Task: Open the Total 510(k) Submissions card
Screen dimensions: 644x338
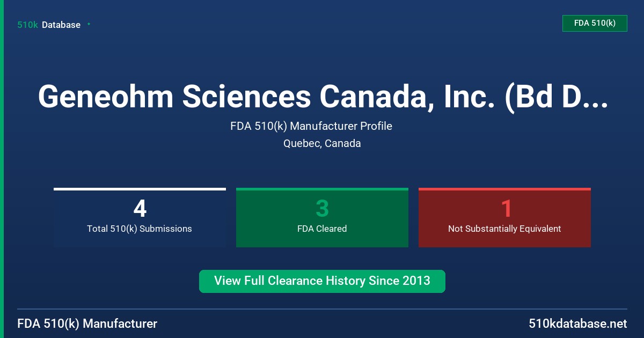Action: click(x=140, y=218)
